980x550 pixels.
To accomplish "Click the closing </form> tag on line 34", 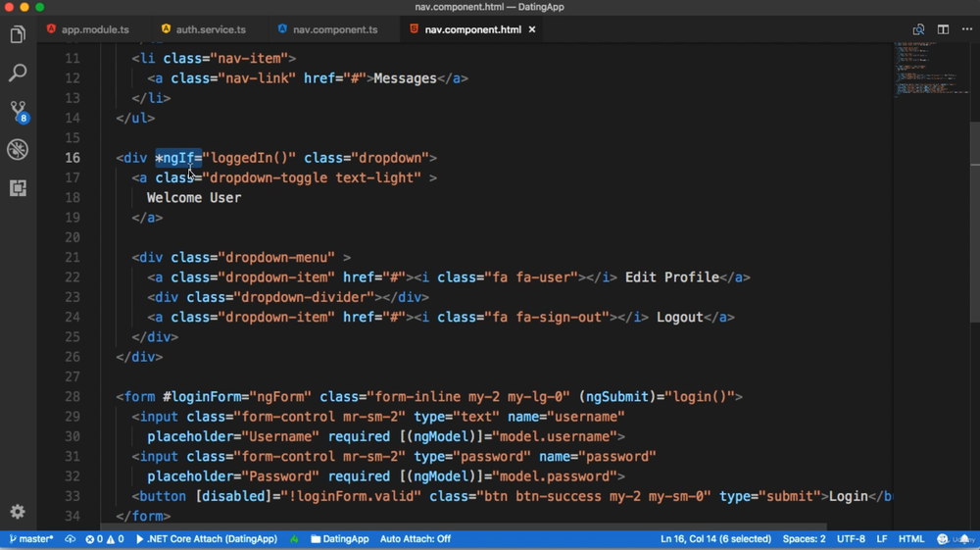I will [143, 517].
